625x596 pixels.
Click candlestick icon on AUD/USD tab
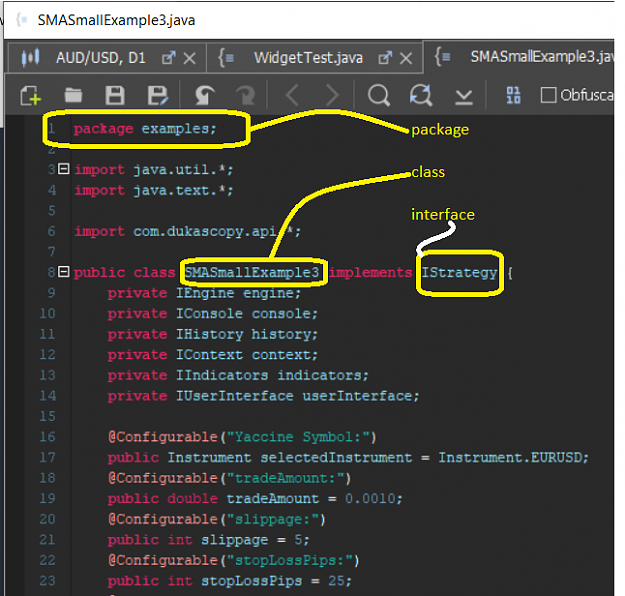(30, 58)
